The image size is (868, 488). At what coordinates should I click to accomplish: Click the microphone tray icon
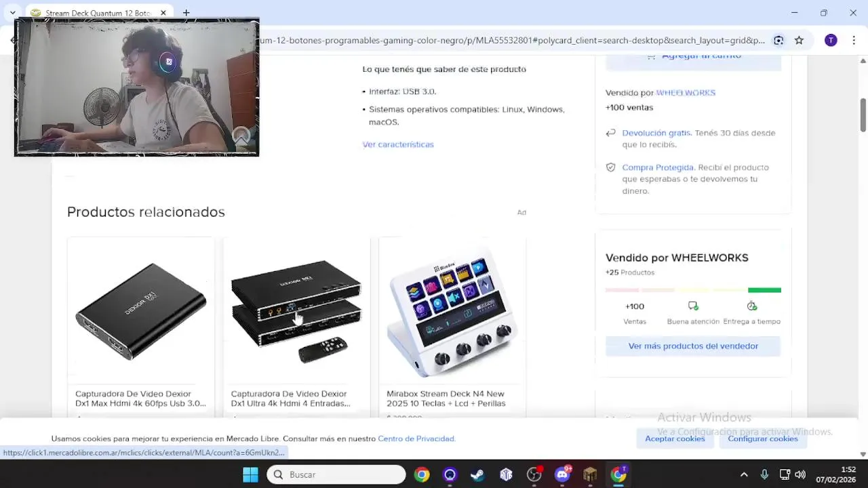pyautogui.click(x=764, y=474)
